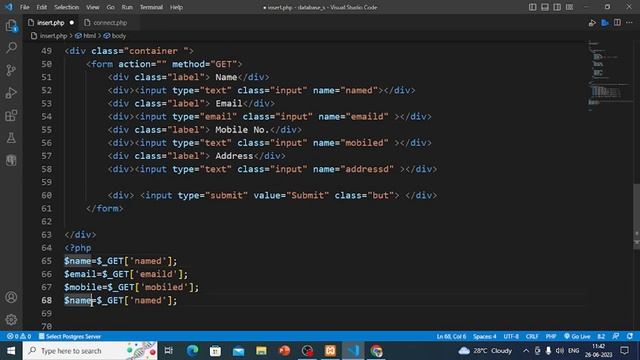Show hidden system tray icons
Viewport: 640px width, 360px height.
[526, 351]
